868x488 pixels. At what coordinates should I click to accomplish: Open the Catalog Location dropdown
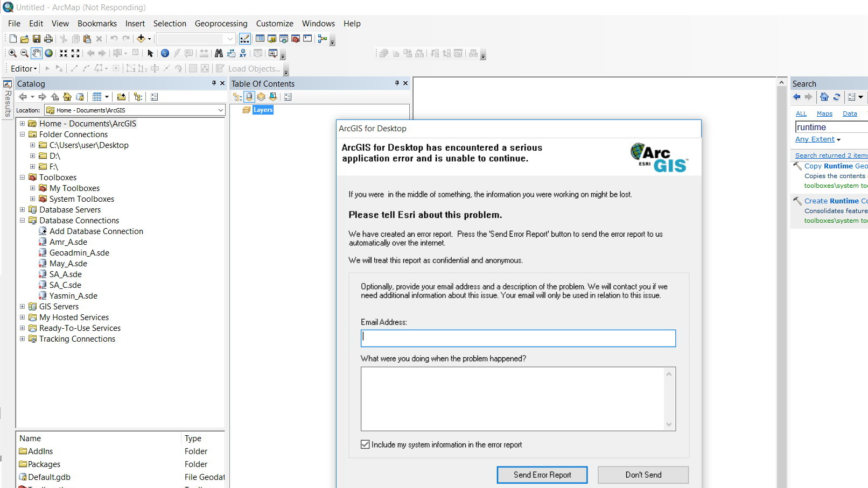220,110
